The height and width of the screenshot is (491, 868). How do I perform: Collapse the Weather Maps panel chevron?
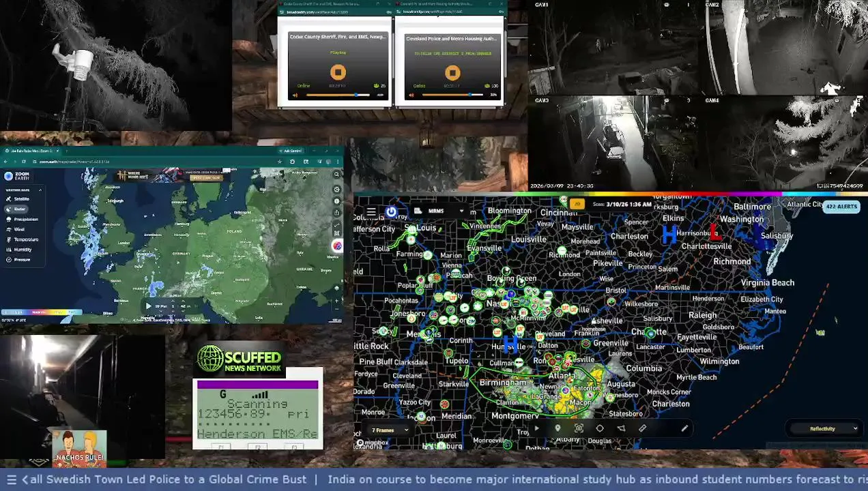point(40,190)
